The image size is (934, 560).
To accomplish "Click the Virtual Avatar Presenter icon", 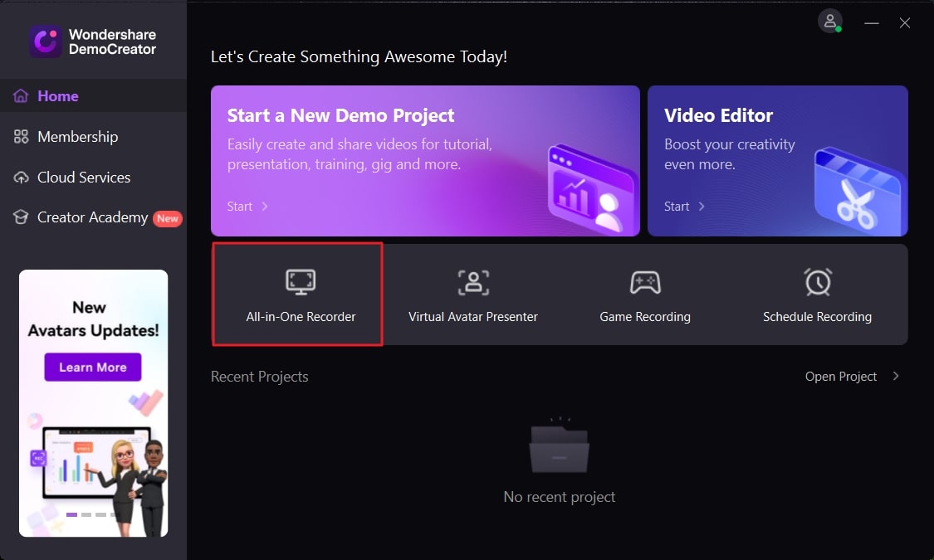I will (x=473, y=282).
